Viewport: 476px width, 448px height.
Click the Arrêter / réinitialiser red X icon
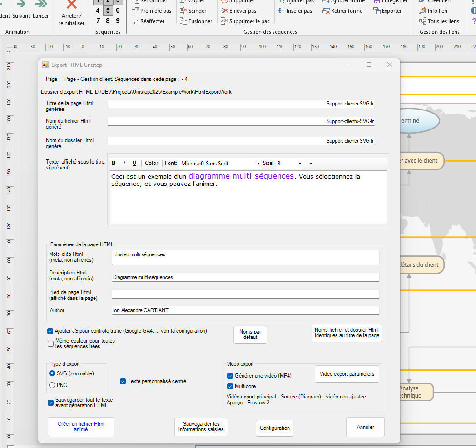72,5
